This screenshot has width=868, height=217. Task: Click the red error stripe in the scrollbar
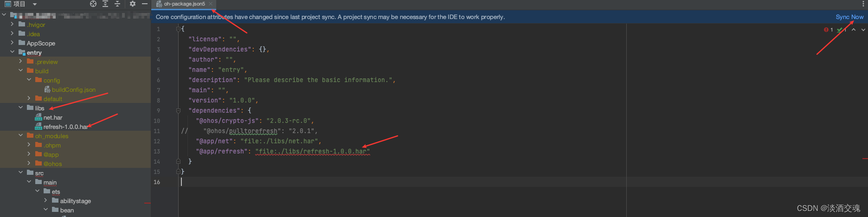coord(865,159)
